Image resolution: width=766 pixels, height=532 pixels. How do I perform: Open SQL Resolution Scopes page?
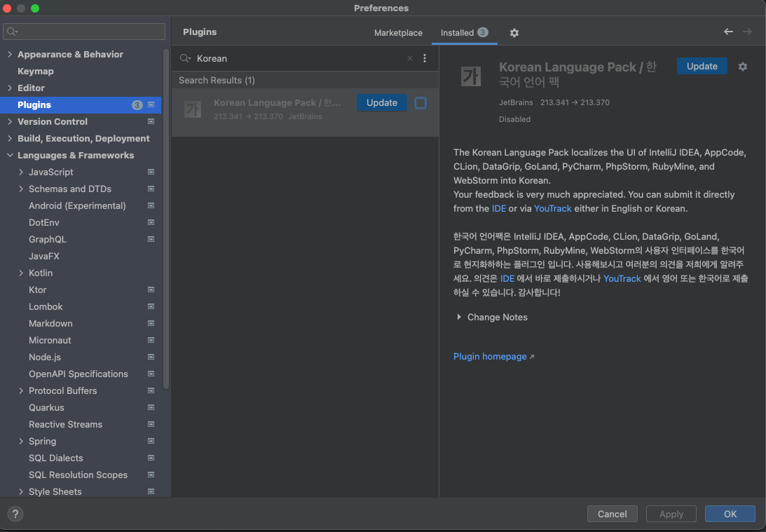[x=78, y=475]
